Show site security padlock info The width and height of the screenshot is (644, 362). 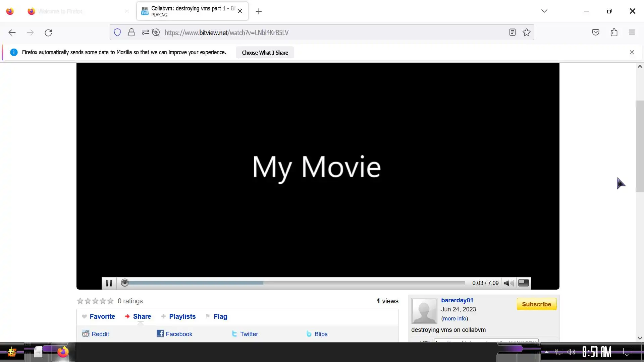click(131, 33)
